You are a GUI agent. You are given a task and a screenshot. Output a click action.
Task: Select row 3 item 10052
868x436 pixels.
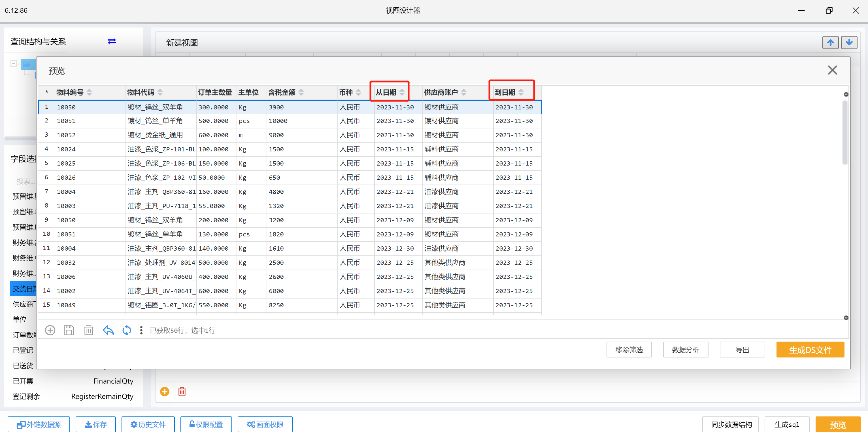click(x=290, y=135)
